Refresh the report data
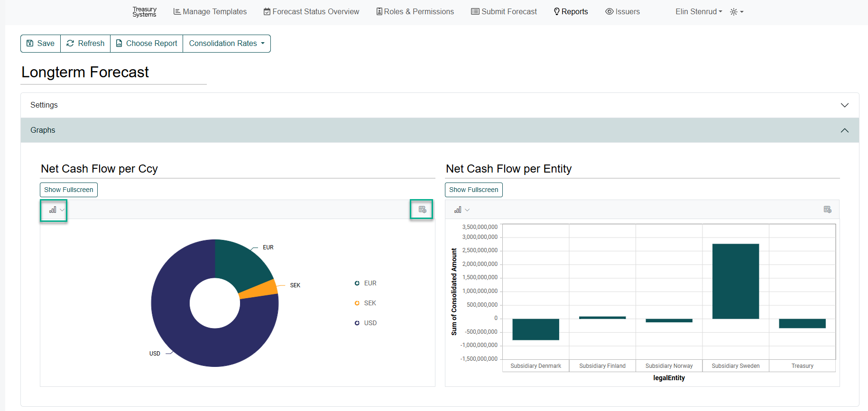This screenshot has height=411, width=868. pos(85,44)
